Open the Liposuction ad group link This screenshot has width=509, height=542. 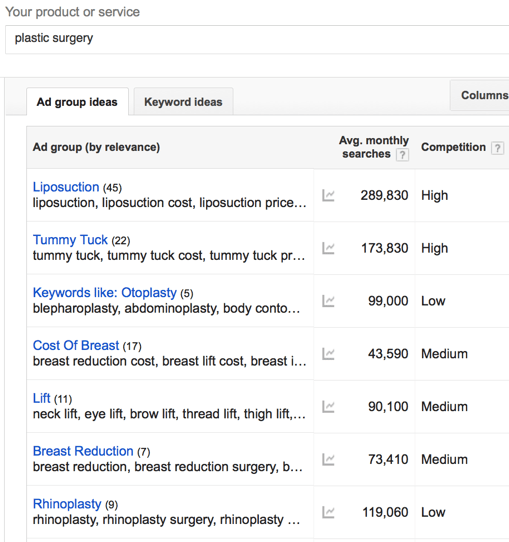(66, 187)
